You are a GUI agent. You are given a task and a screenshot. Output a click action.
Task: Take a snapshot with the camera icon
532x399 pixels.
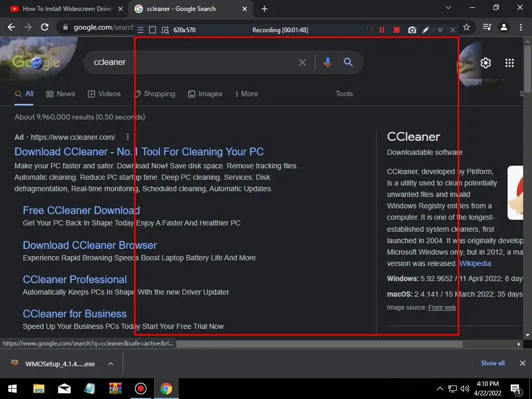point(412,30)
